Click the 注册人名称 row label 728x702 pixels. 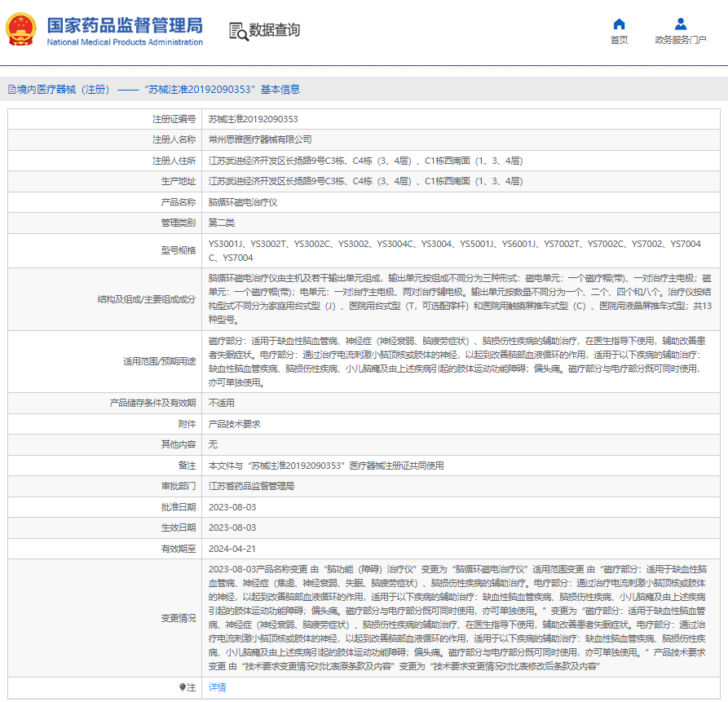point(174,139)
